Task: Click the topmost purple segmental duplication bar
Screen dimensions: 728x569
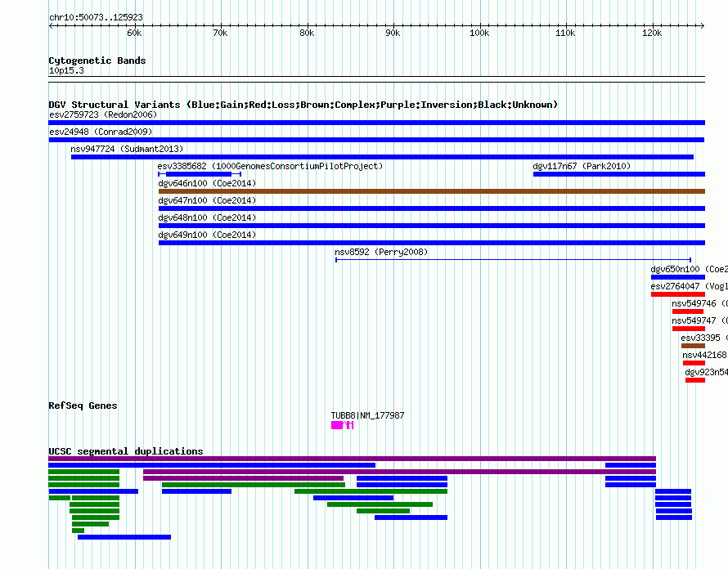Action: 352,459
